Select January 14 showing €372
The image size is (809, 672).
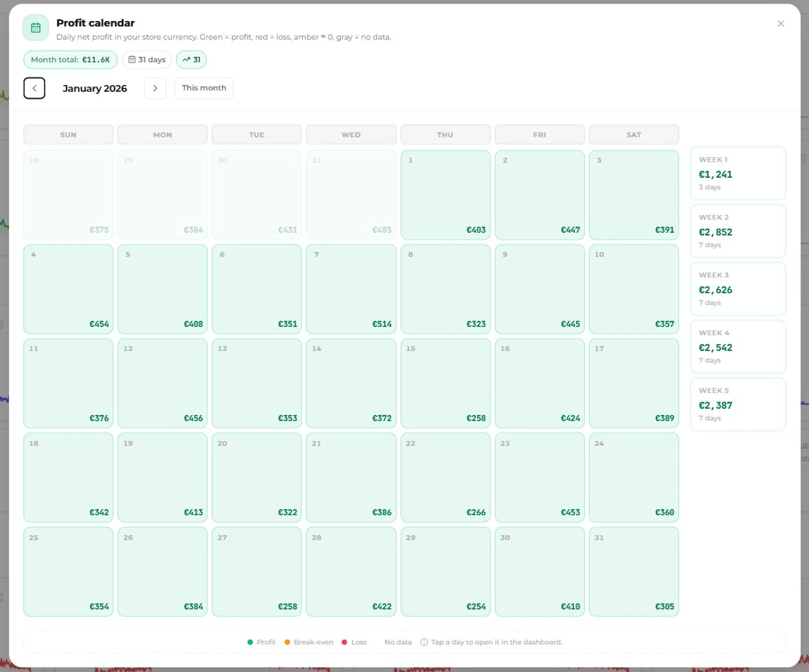[x=351, y=383]
